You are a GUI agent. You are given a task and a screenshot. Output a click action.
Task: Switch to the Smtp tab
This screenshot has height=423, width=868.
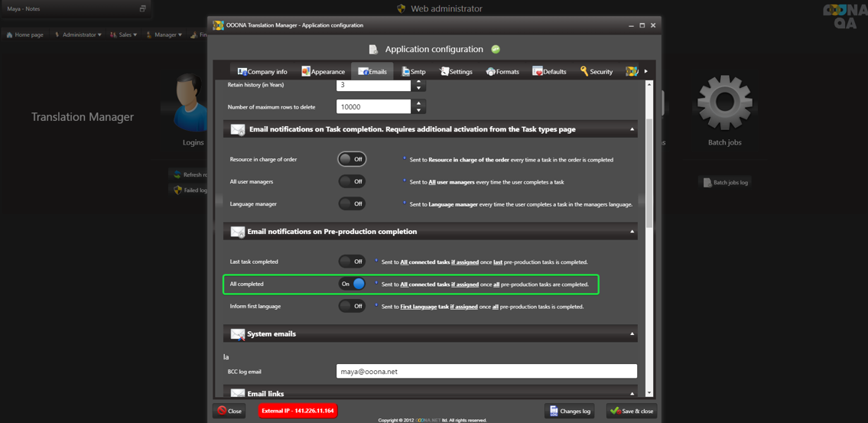[x=414, y=71]
